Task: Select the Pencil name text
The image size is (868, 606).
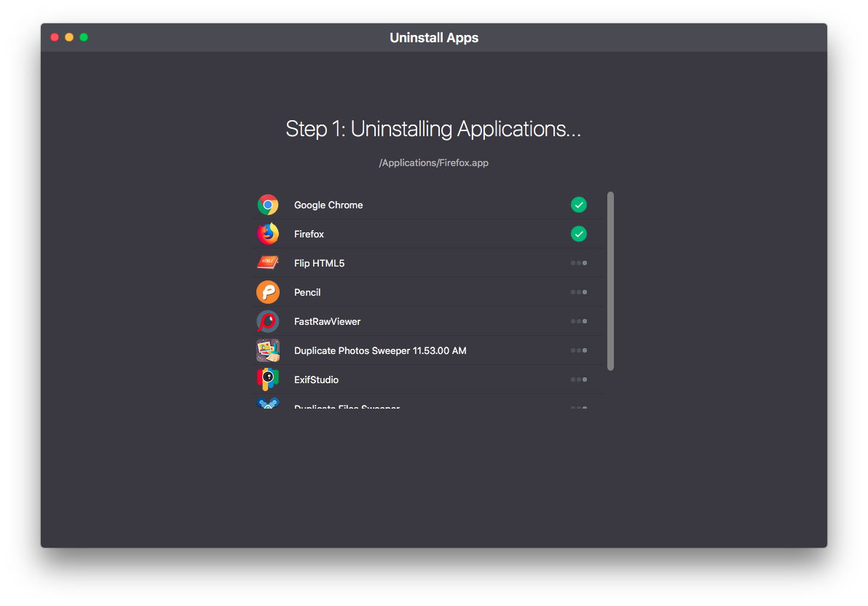Action: [x=307, y=293]
